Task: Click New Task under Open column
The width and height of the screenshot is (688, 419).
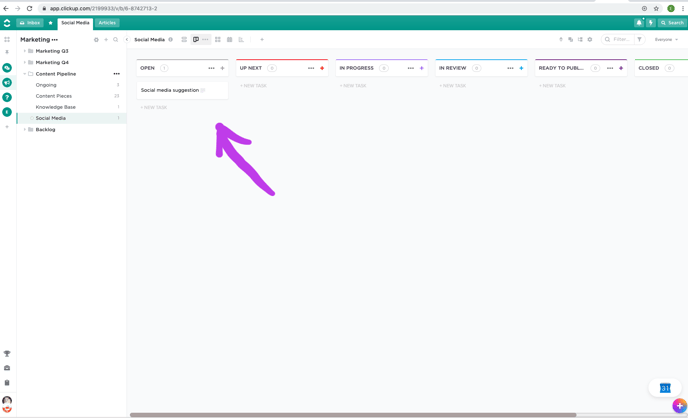Action: pos(154,107)
